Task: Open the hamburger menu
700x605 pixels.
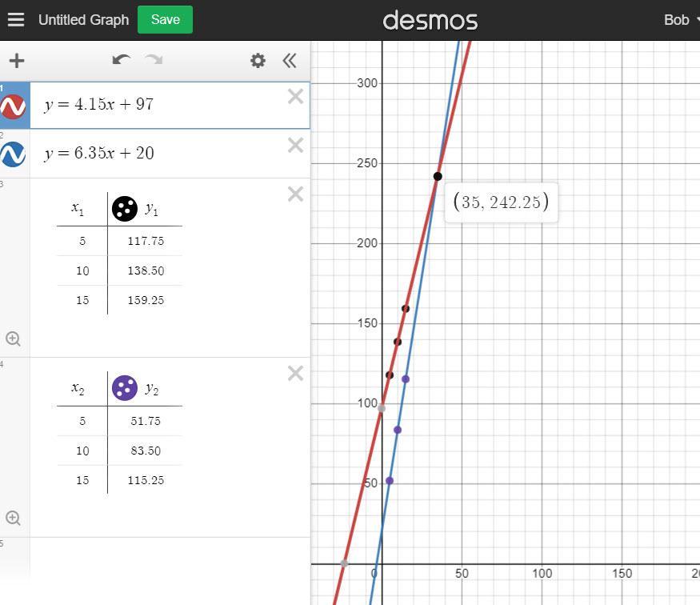Action: (16, 20)
